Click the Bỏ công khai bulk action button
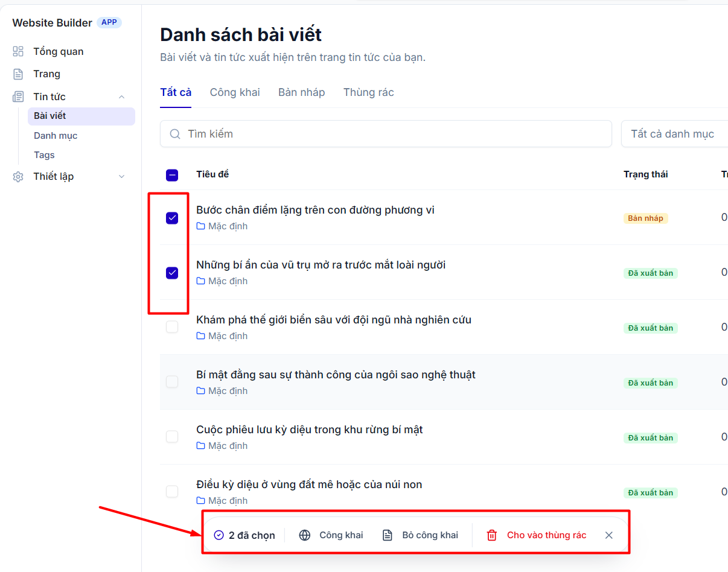728x572 pixels. (x=420, y=535)
